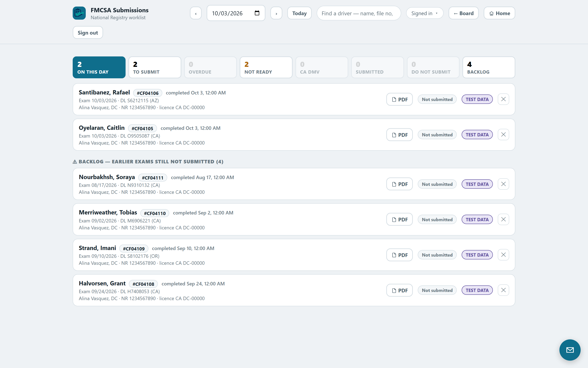Click driver name Merriweather, Tobias

[x=108, y=212]
